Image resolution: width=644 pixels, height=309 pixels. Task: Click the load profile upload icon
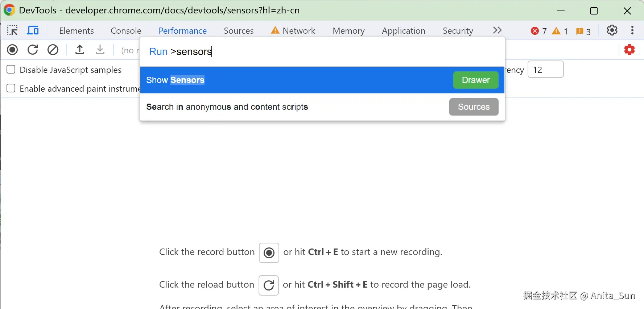pos(80,50)
